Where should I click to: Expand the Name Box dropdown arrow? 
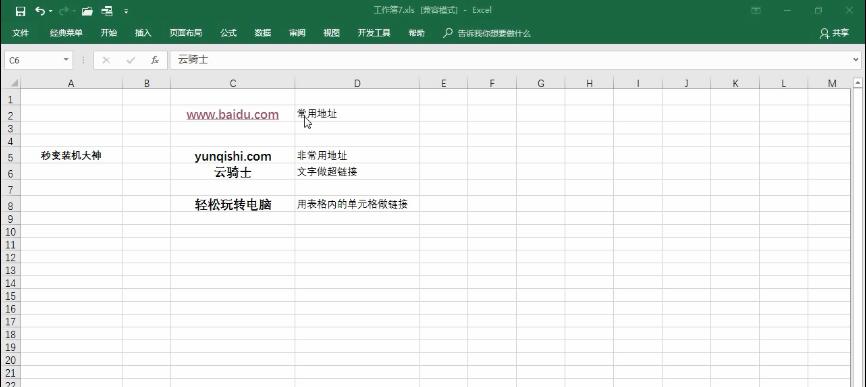click(66, 60)
